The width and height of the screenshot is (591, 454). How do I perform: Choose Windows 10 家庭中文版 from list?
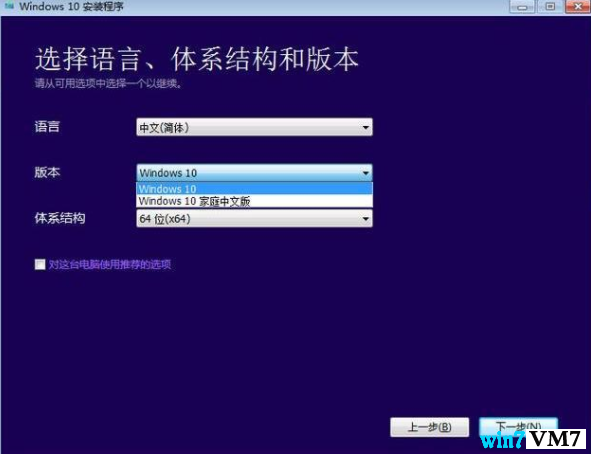(x=254, y=201)
